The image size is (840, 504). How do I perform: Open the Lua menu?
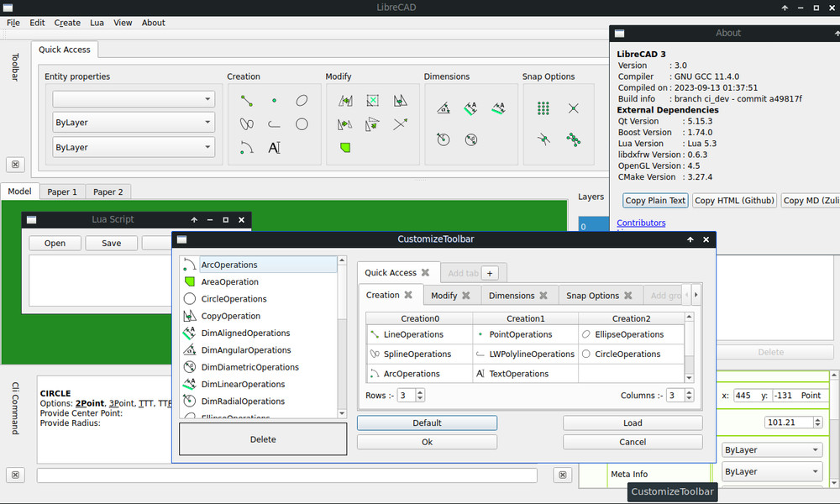coord(97,23)
